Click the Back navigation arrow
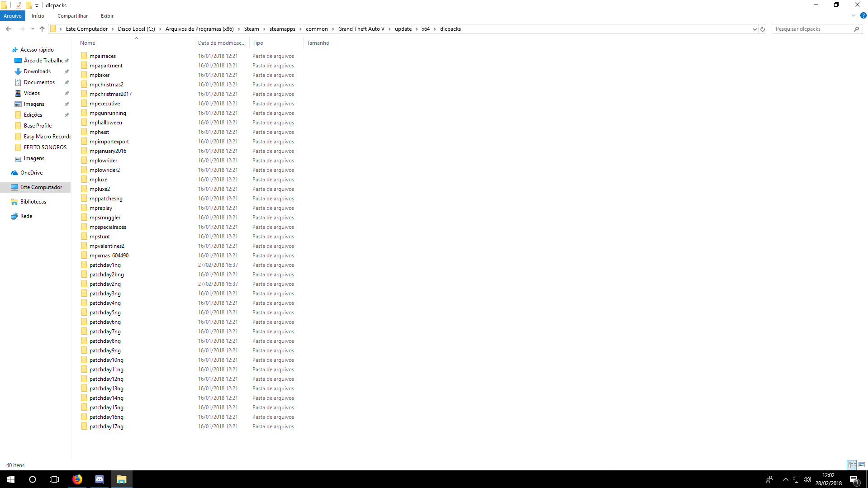This screenshot has height=488, width=868. coord(9,29)
